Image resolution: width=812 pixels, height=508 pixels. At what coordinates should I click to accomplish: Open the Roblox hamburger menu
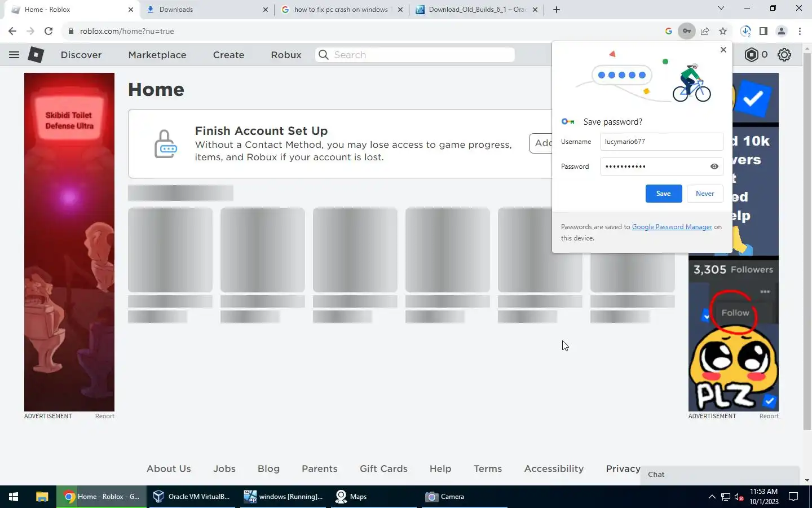coord(14,55)
